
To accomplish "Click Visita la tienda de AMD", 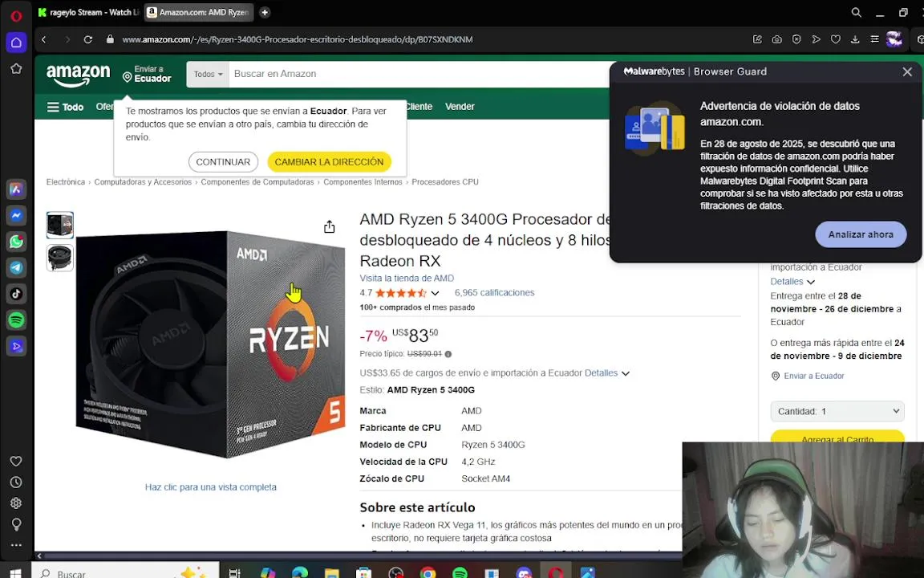I will pos(407,278).
